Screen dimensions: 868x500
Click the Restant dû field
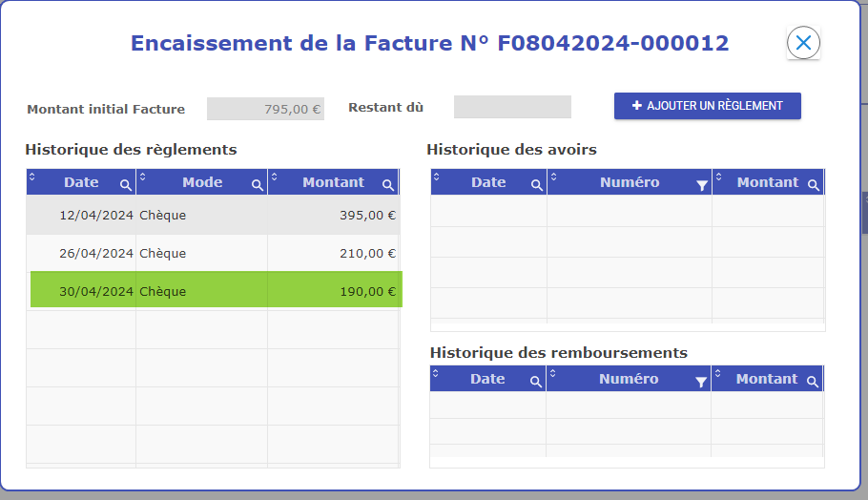[x=511, y=107]
